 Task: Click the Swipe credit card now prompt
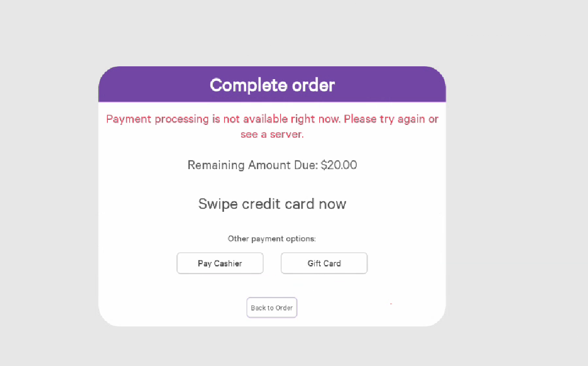tap(272, 204)
